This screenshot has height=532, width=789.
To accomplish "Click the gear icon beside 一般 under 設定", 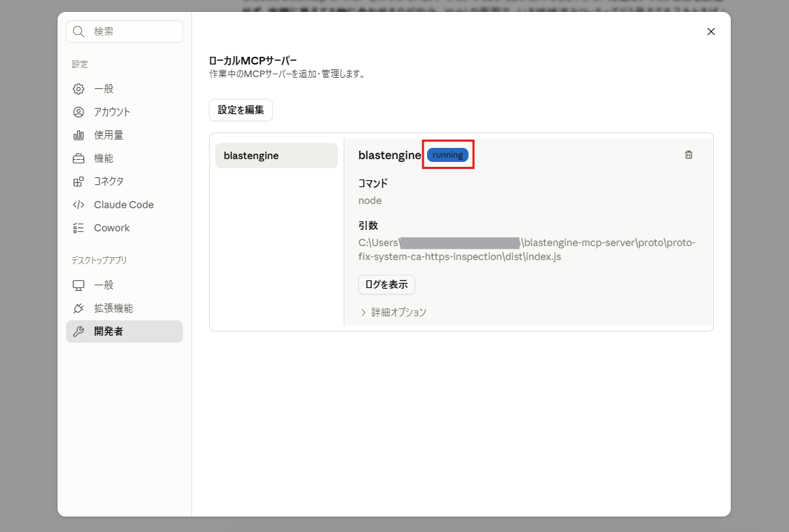I will tap(79, 89).
